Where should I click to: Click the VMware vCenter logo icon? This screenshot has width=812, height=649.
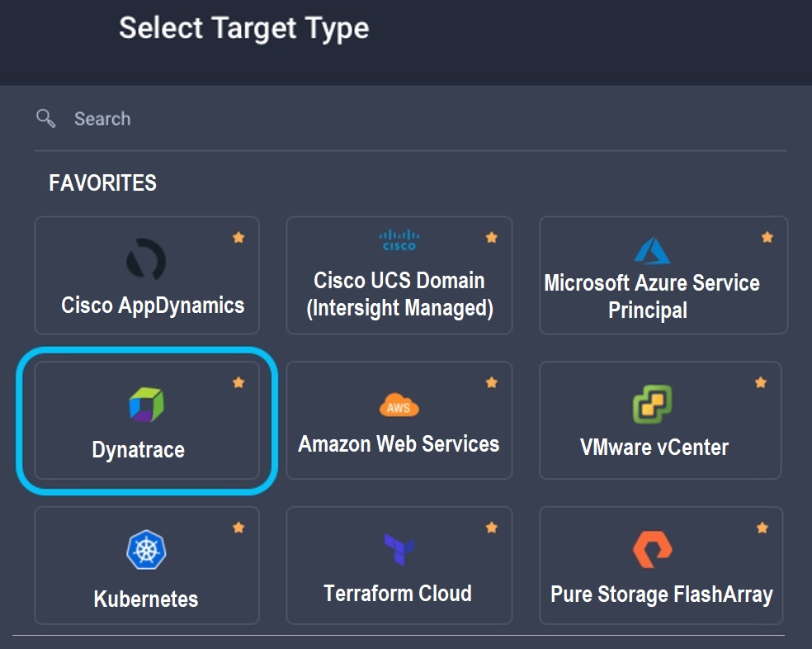(x=652, y=405)
